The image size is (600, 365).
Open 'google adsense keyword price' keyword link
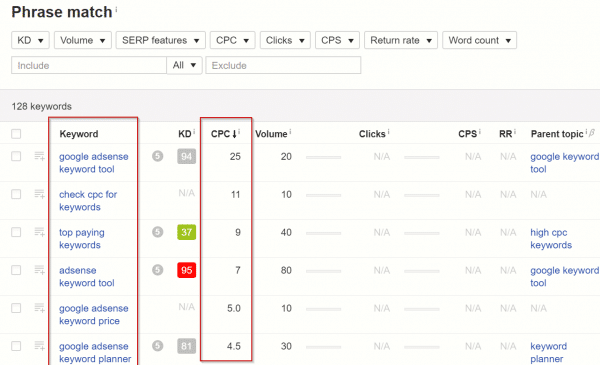pyautogui.click(x=93, y=314)
